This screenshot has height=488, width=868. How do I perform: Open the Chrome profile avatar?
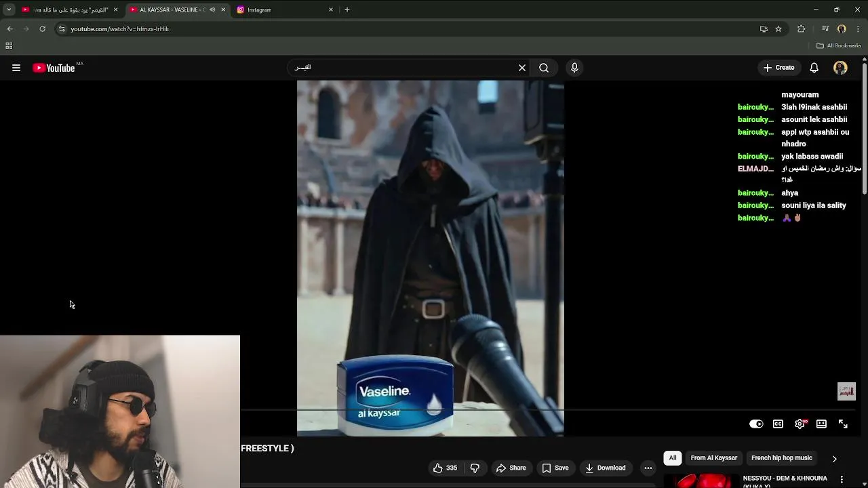point(842,28)
